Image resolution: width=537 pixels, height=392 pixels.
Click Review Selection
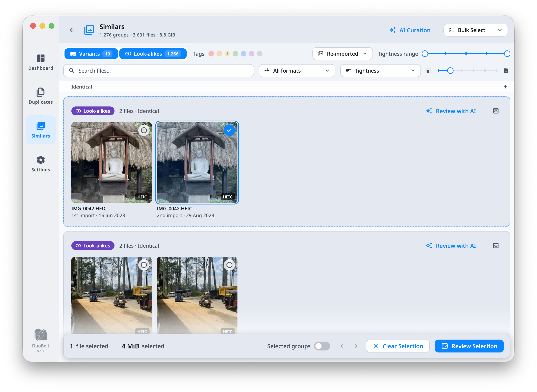coord(469,346)
